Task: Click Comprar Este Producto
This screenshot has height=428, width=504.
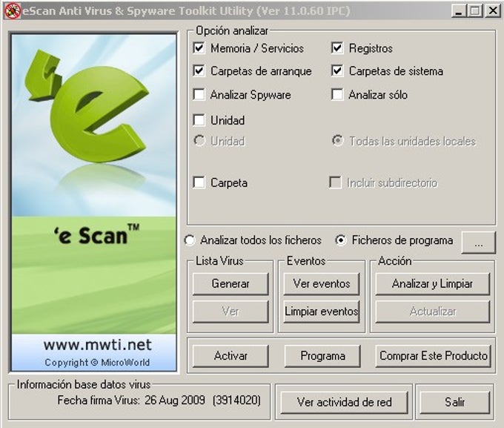Action: pyautogui.click(x=434, y=356)
